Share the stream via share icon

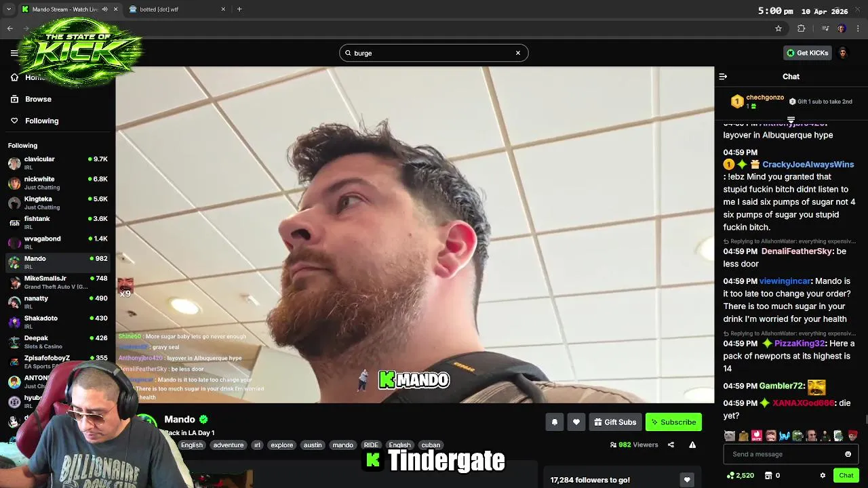point(671,445)
